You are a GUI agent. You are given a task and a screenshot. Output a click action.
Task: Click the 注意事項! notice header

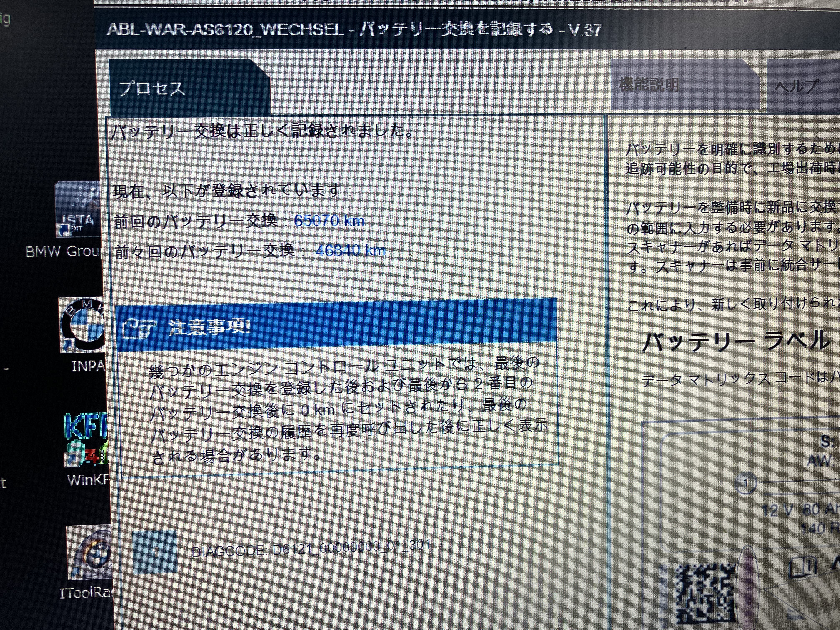pyautogui.click(x=336, y=325)
